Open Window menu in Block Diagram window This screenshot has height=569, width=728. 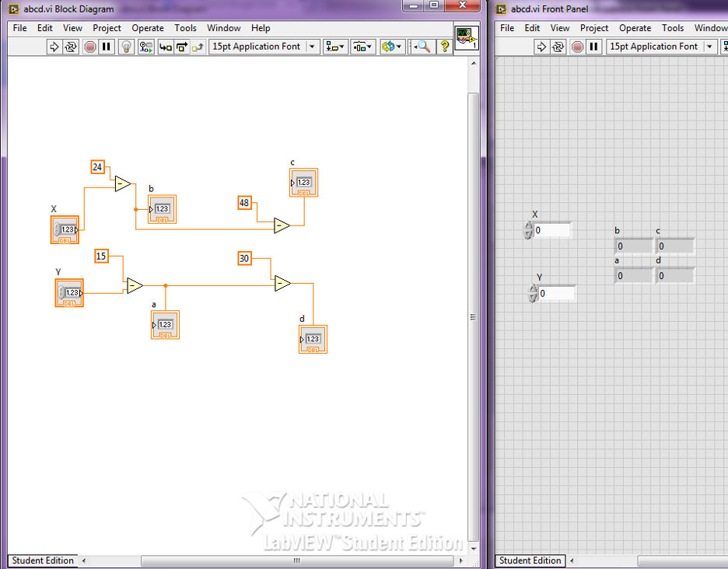coord(224,28)
